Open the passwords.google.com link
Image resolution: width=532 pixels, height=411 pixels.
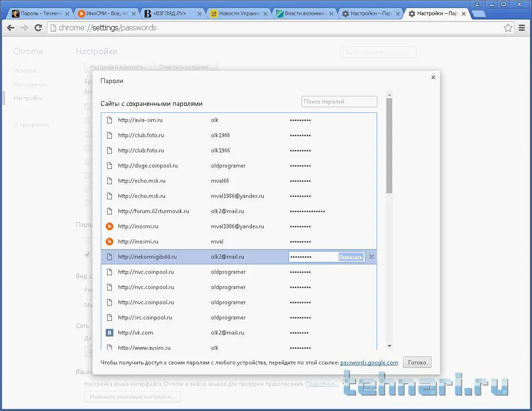click(369, 363)
